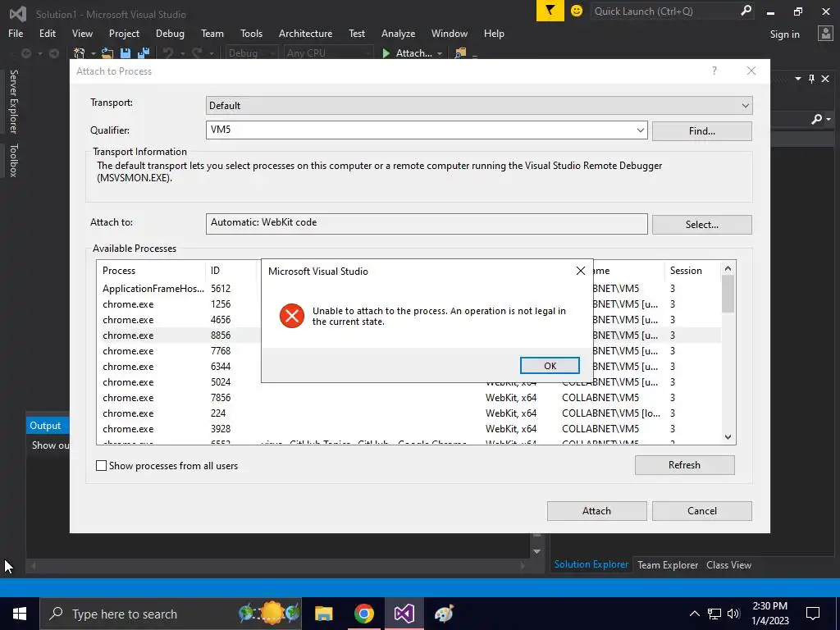Screen dimensions: 840x630
Task: Open the Debug menu
Action: pos(170,33)
